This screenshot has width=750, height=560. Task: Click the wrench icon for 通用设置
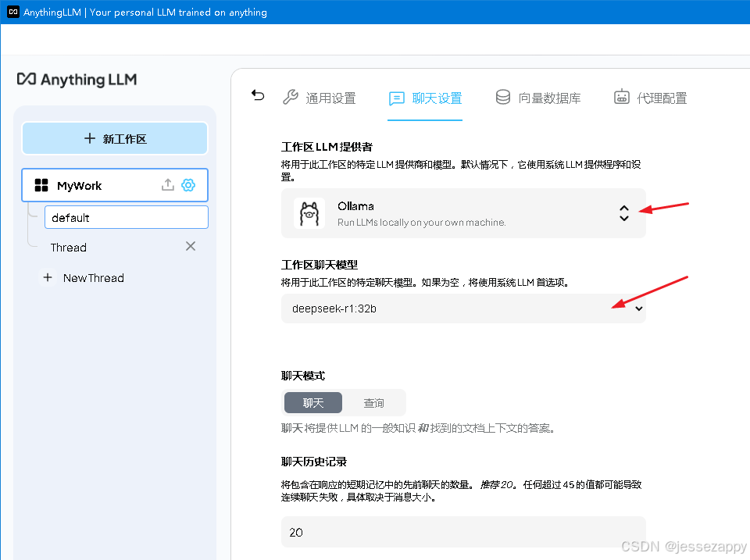coord(291,97)
